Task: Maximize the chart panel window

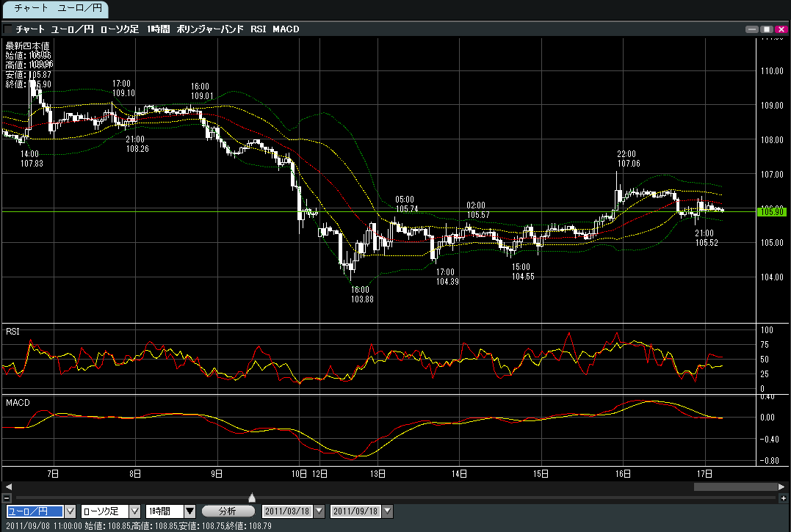Action: 766,29
